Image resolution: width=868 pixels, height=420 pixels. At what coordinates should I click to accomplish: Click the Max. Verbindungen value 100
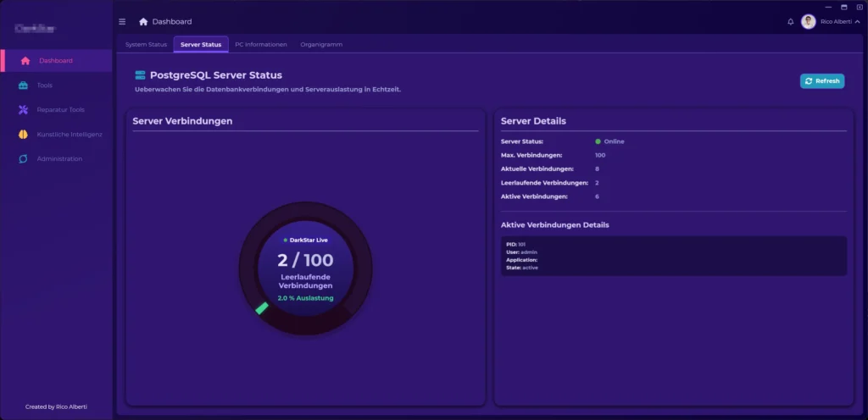coord(600,155)
